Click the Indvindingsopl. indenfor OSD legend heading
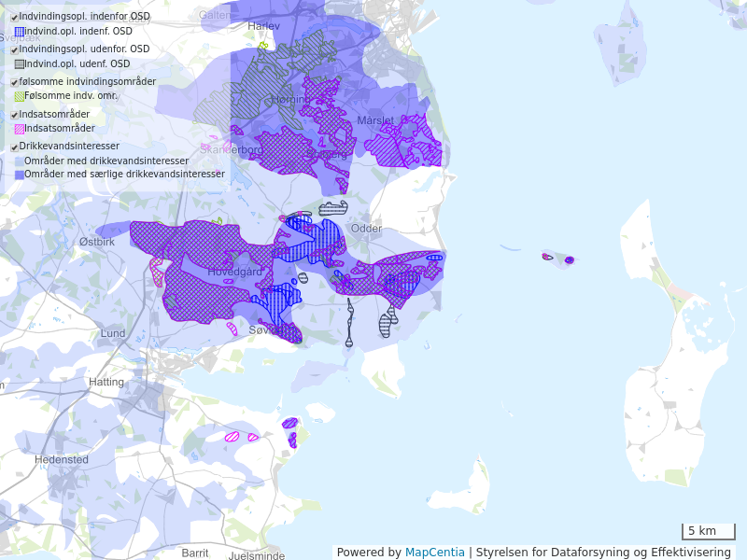The image size is (747, 560). click(x=84, y=17)
